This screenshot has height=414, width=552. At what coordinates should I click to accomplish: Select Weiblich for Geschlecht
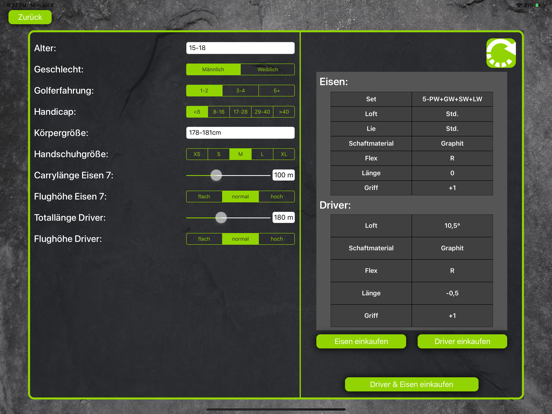tap(268, 69)
